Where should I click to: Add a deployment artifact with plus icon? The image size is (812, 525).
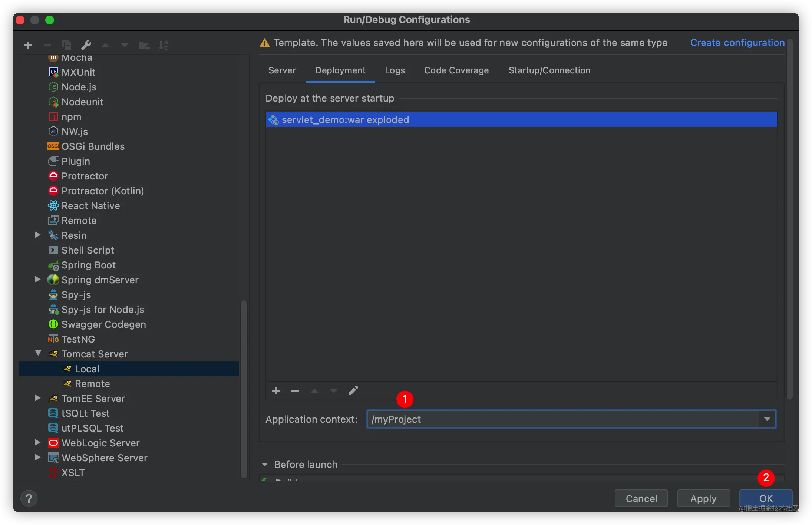click(276, 391)
